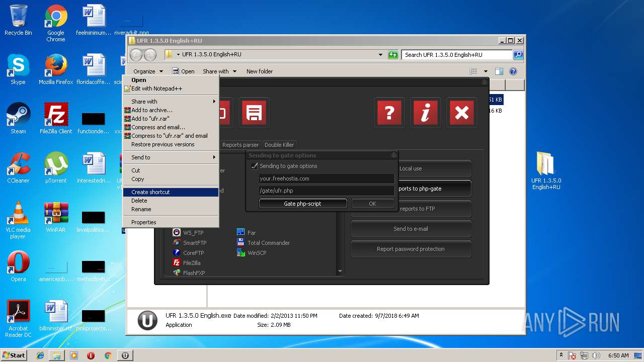Click the Total Commander icon in list
Screen dimensions: 644x362
point(241,242)
